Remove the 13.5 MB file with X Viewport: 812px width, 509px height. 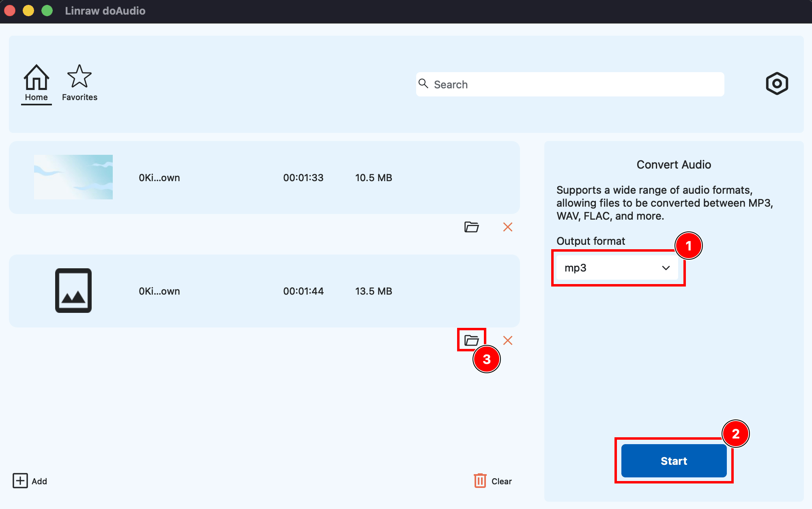507,340
